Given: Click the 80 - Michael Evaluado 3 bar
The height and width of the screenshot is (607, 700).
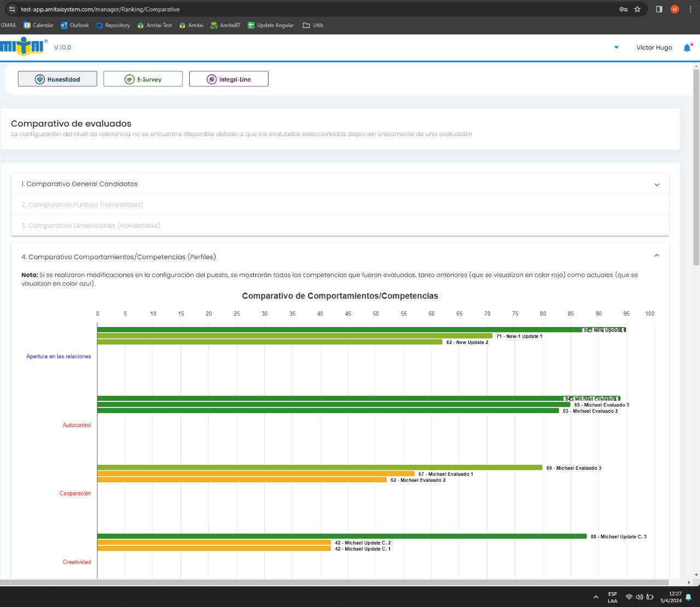Looking at the screenshot, I should (x=320, y=468).
